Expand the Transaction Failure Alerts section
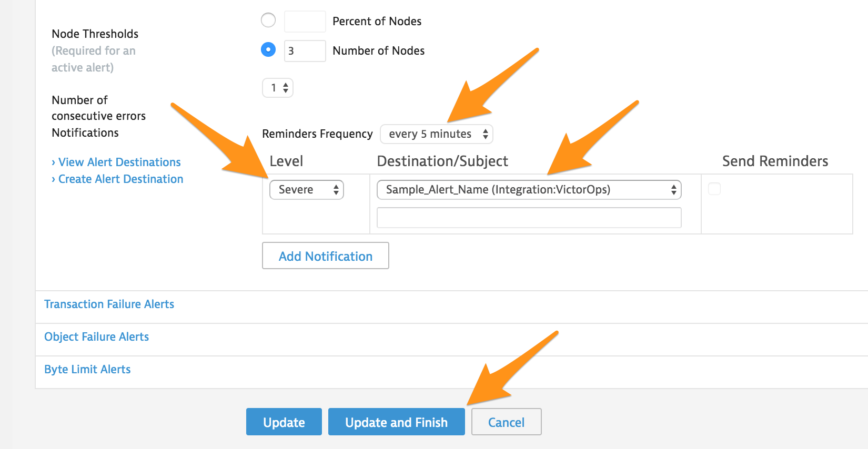868x449 pixels. (x=109, y=304)
